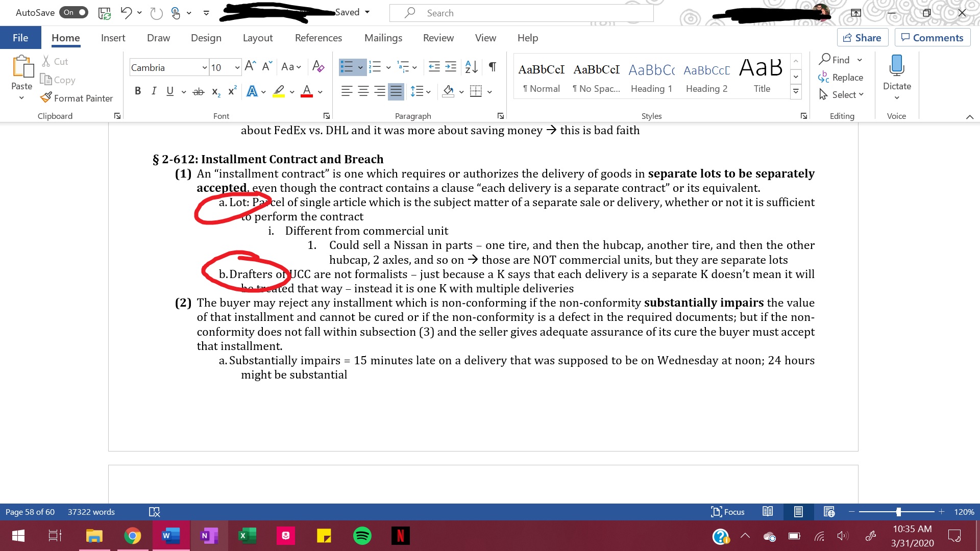Switch to the Layout tab
The image size is (980, 551).
(258, 38)
